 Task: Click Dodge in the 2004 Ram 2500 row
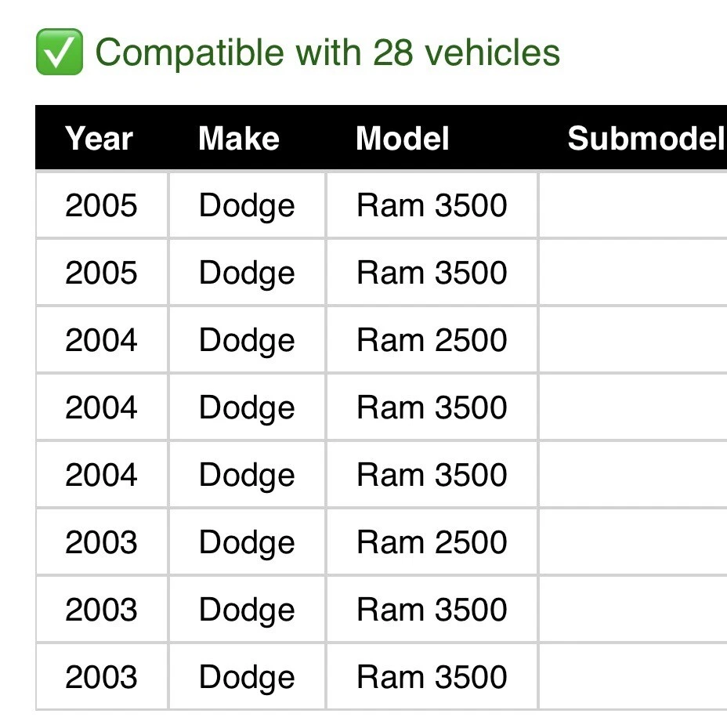click(x=247, y=340)
